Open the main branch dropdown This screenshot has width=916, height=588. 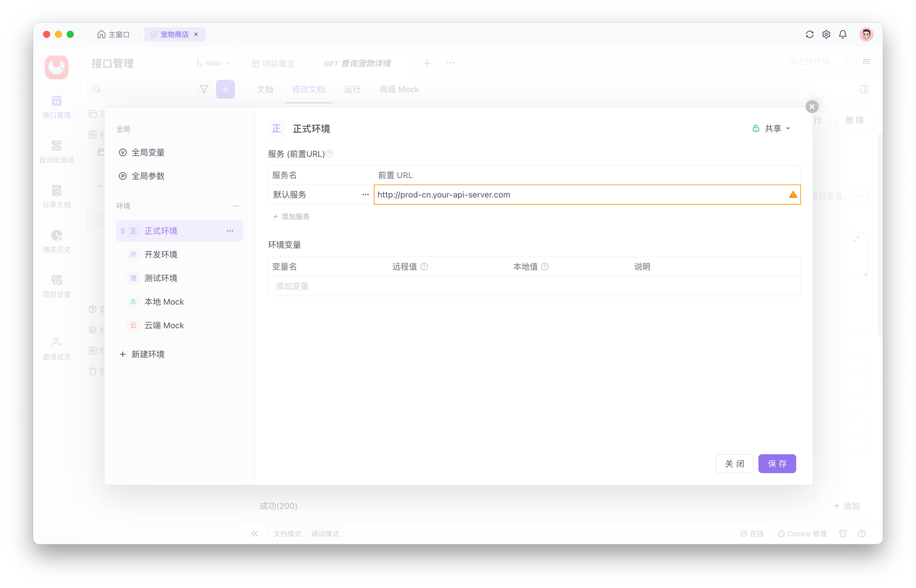213,63
